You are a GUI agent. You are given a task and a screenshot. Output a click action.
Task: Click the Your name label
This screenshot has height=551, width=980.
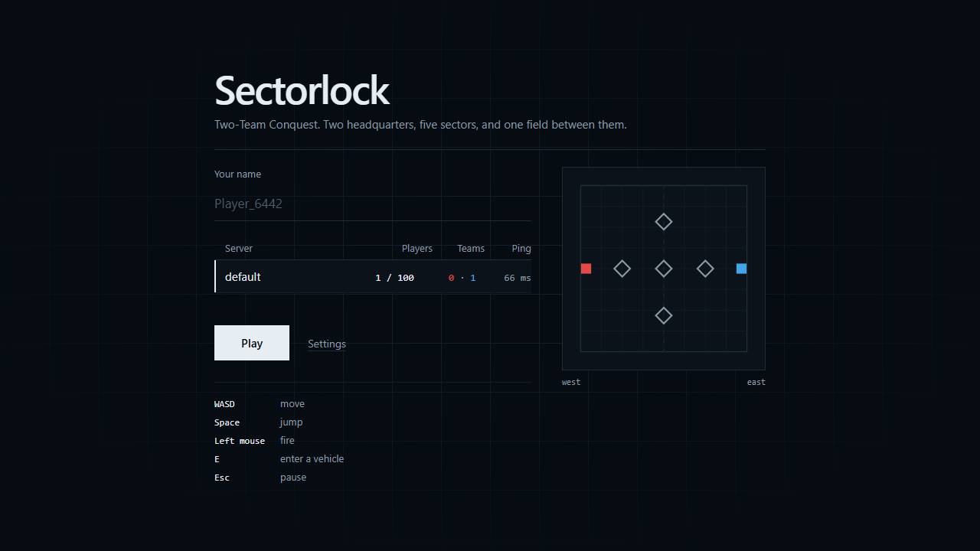tap(237, 174)
